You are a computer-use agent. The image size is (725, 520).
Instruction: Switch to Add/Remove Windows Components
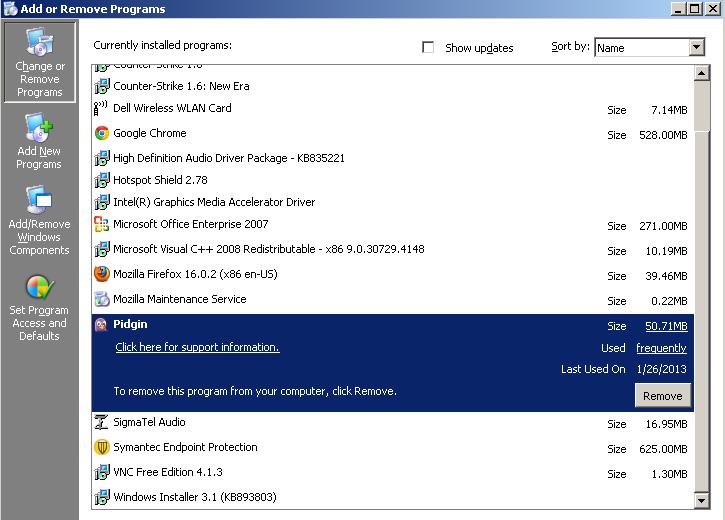click(39, 222)
